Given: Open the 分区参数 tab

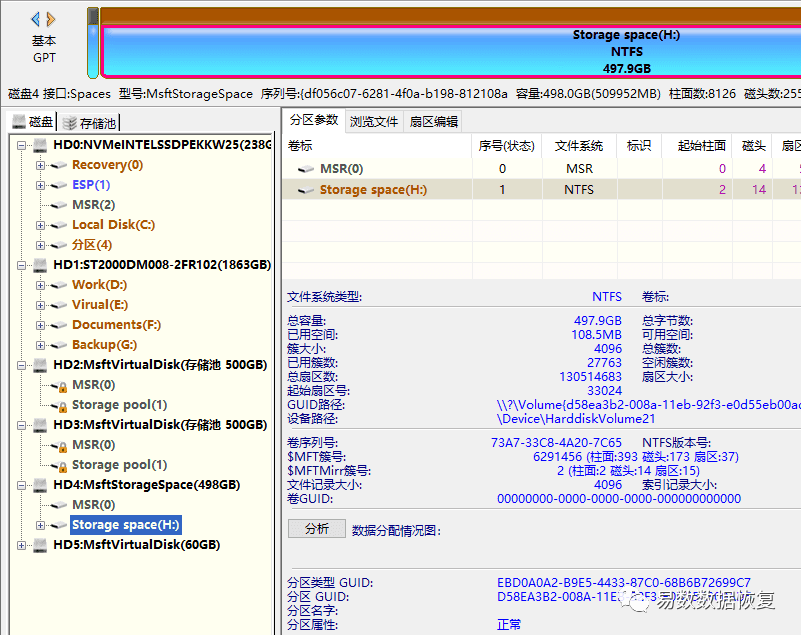Looking at the screenshot, I should (x=314, y=120).
